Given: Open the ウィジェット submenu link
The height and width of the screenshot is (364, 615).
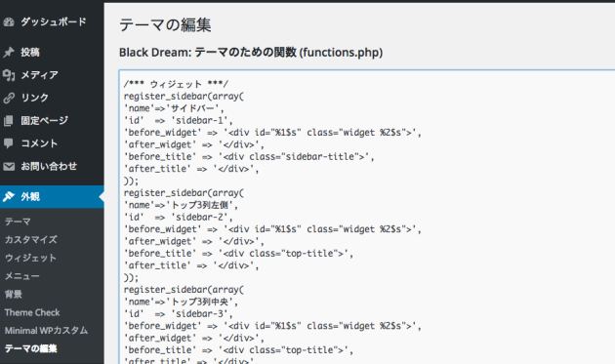Looking at the screenshot, I should [x=30, y=258].
